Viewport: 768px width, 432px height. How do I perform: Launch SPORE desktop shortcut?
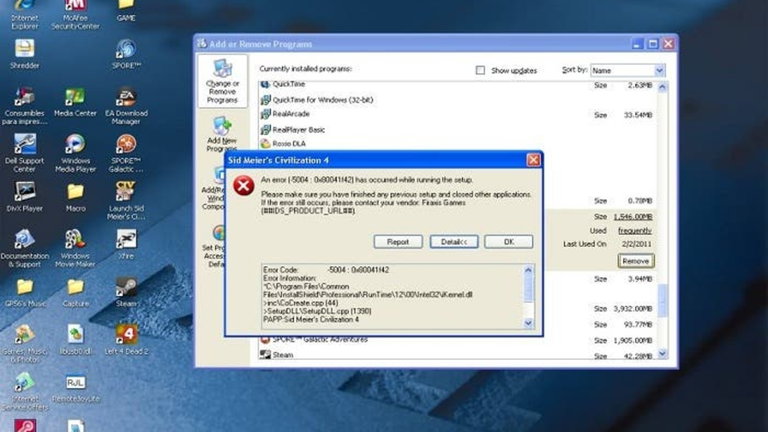(x=126, y=54)
